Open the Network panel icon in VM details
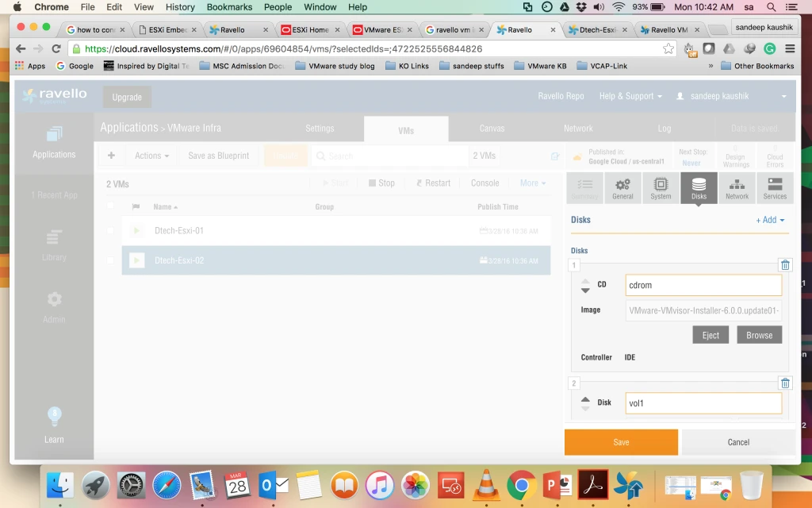The image size is (812, 508). pyautogui.click(x=737, y=188)
